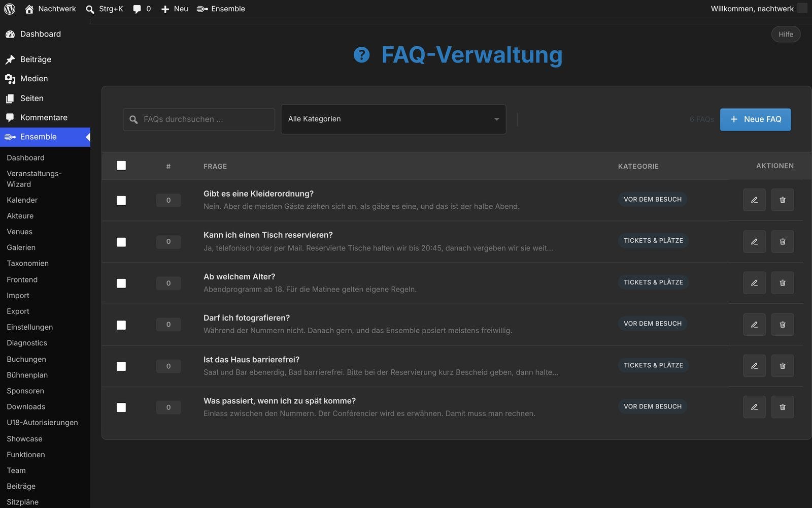Open the Ensemble icon in the top bar

pos(202,9)
